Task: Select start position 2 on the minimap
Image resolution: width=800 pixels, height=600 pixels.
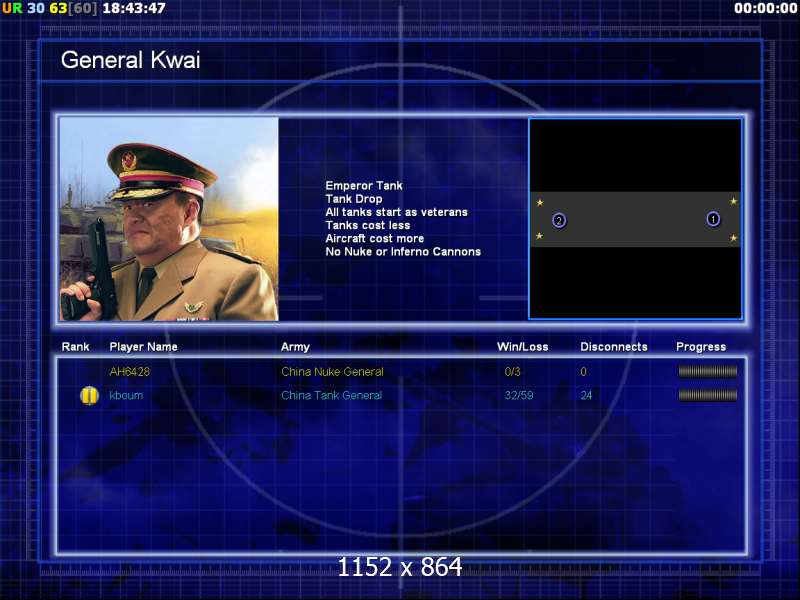Action: tap(559, 220)
